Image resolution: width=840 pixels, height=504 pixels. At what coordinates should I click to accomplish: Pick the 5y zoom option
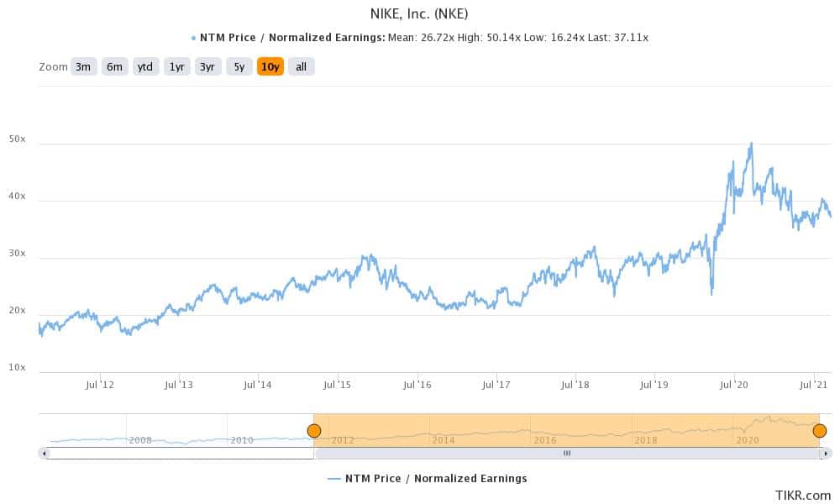pyautogui.click(x=239, y=67)
